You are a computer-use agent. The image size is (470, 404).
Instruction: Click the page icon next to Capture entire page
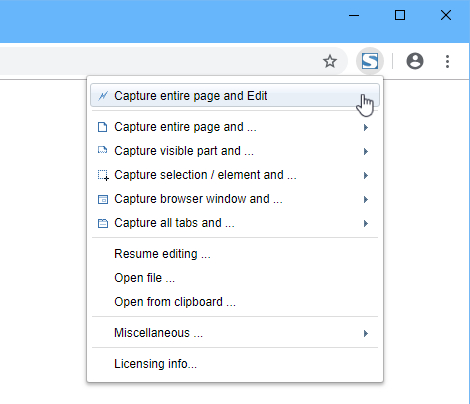tap(103, 127)
